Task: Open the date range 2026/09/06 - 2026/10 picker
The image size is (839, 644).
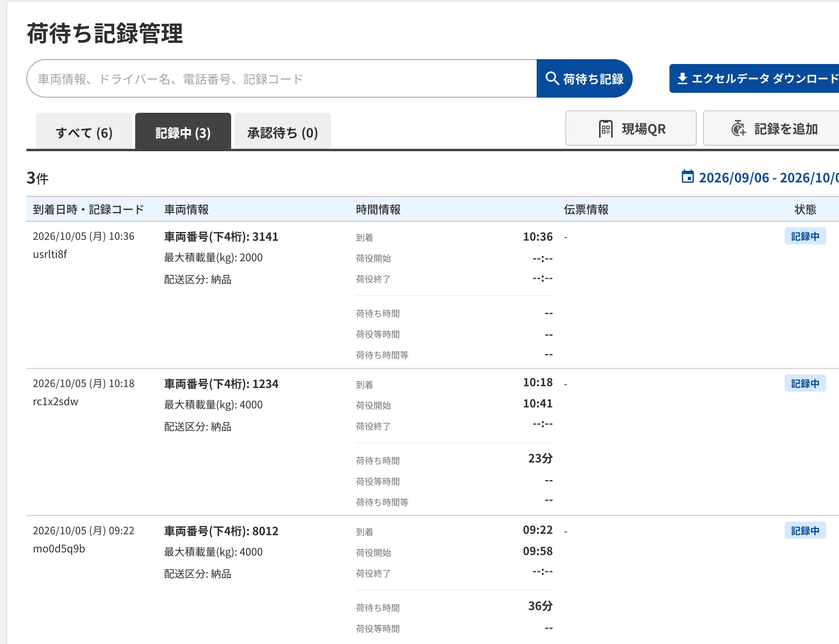Action: pos(760,177)
